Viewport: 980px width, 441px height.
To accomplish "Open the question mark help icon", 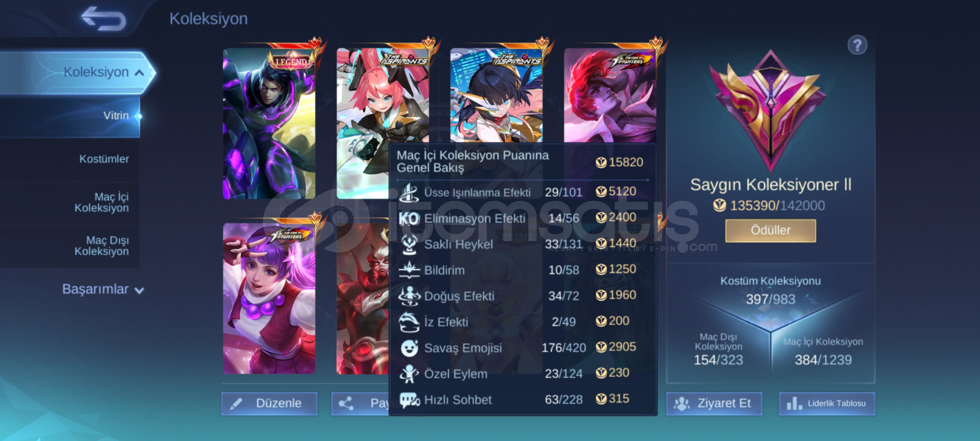I will tap(857, 45).
